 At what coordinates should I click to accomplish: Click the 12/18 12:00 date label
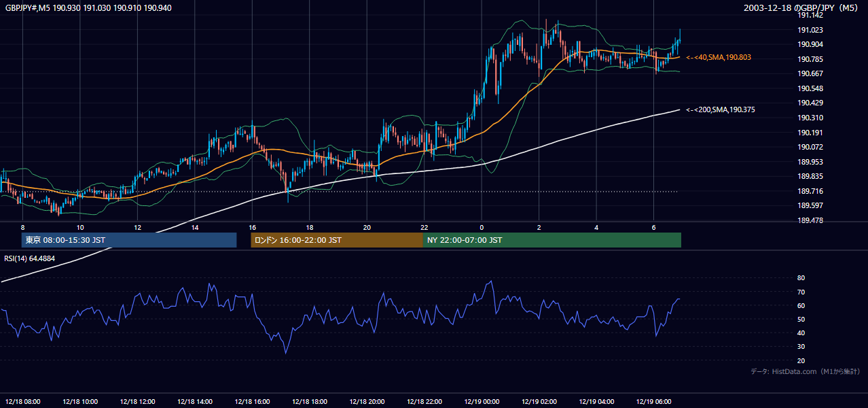coord(138,401)
